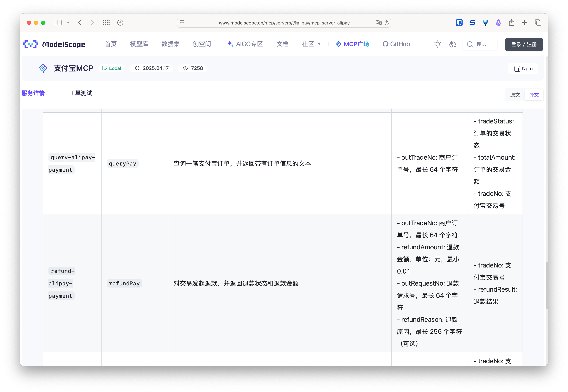Screen dimensions: 568x392
Task: Click the 7258 view count badge
Action: click(x=193, y=68)
